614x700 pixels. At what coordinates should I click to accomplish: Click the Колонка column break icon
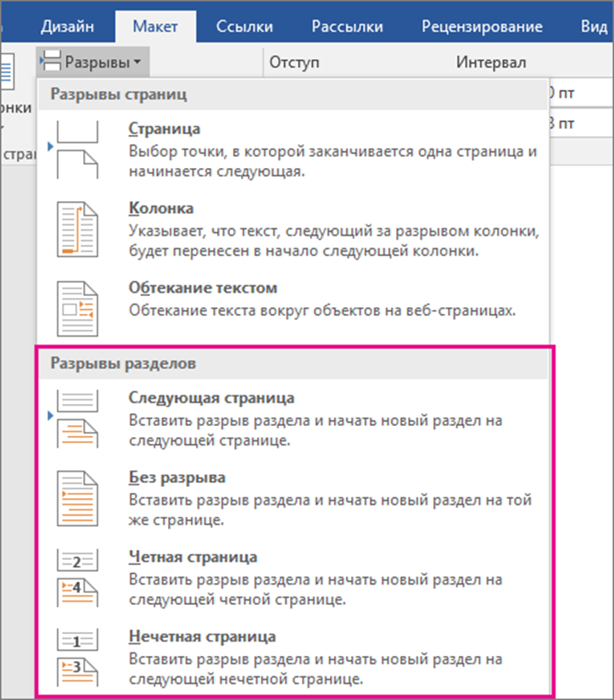click(x=77, y=229)
